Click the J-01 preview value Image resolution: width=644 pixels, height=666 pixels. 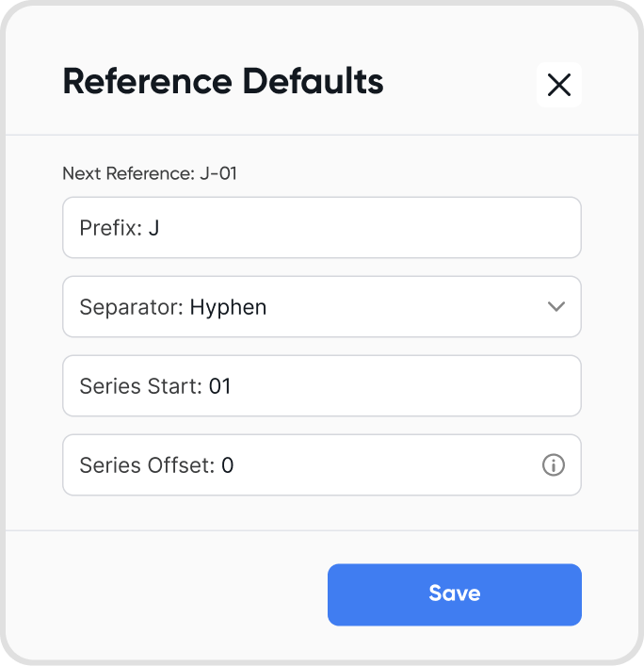(x=218, y=173)
